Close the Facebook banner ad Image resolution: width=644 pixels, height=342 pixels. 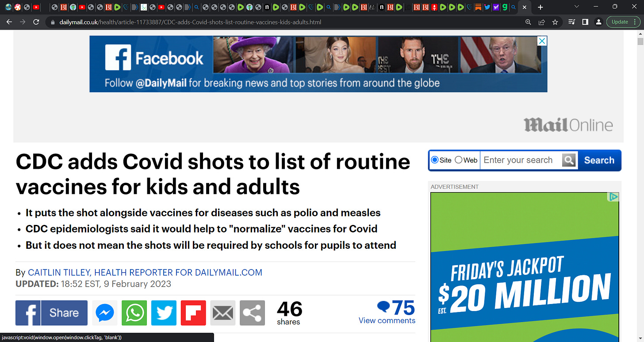542,41
